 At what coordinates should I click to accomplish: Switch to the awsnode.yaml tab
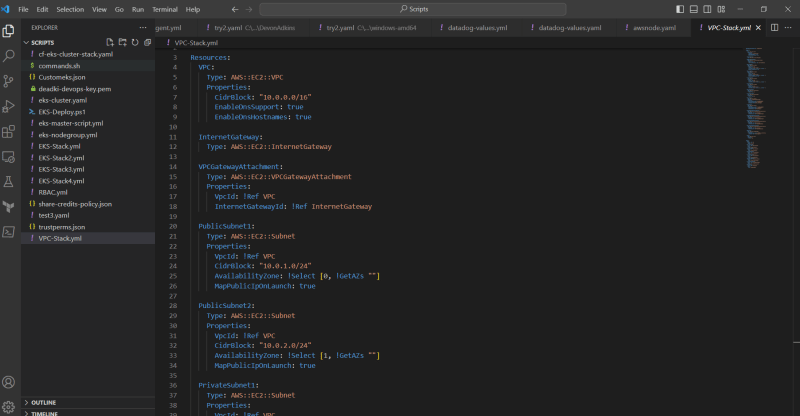[654, 28]
